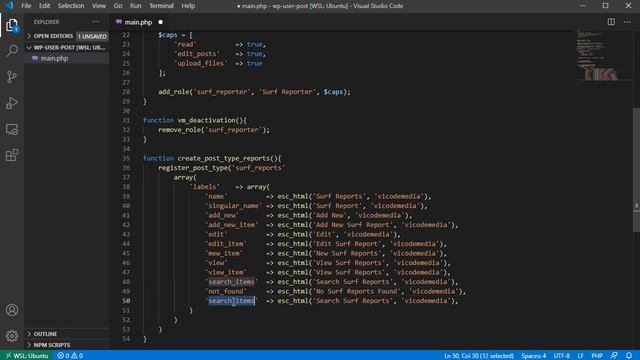Click the errors and warnings status indicator
The image size is (640, 360).
70,356
